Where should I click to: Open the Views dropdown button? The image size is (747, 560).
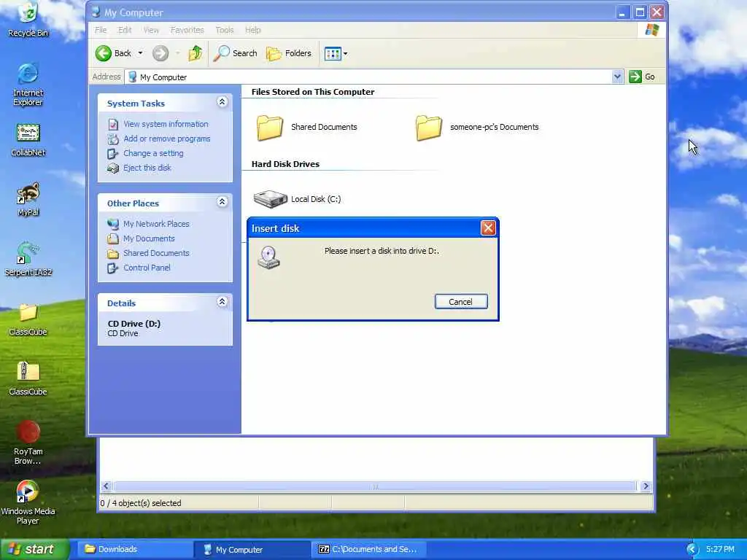tap(336, 54)
